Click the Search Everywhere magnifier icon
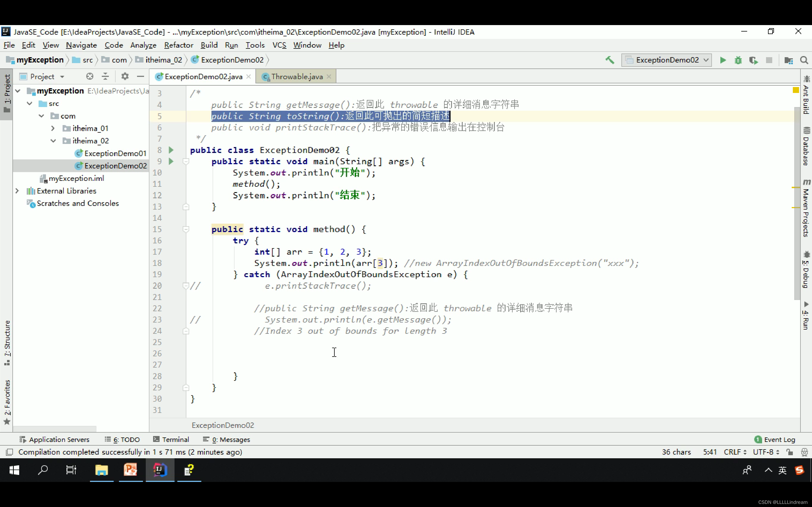This screenshot has width=812, height=507. [x=804, y=60]
